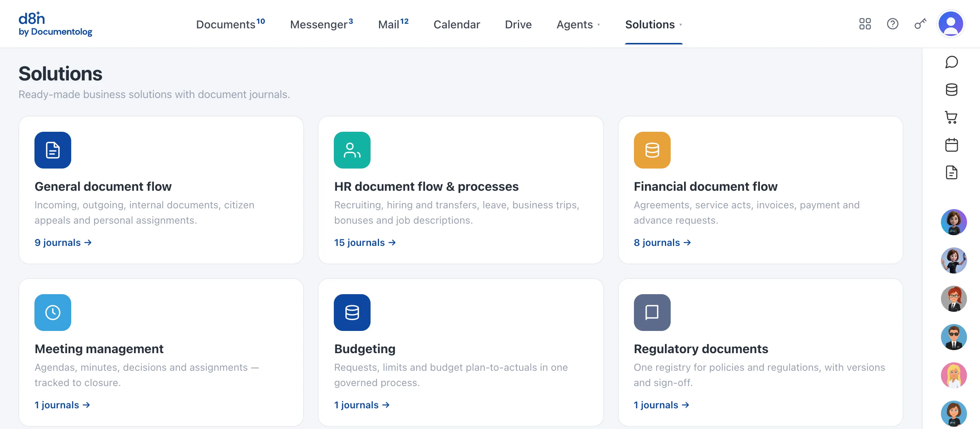Screen dimensions: 980x429
Task: Select the man with sunglasses avatar
Action: pyautogui.click(x=954, y=337)
